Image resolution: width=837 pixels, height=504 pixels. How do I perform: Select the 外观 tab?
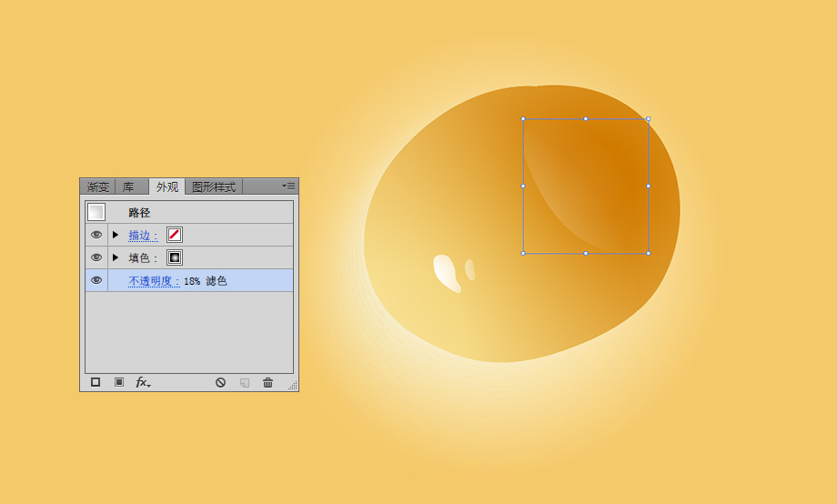pos(167,186)
